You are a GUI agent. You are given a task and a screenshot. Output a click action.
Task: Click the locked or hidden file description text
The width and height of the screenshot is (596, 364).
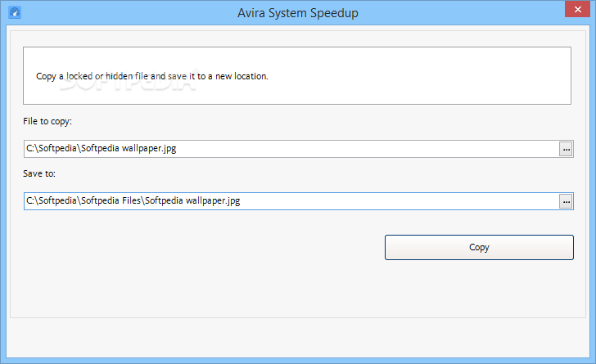click(x=152, y=76)
